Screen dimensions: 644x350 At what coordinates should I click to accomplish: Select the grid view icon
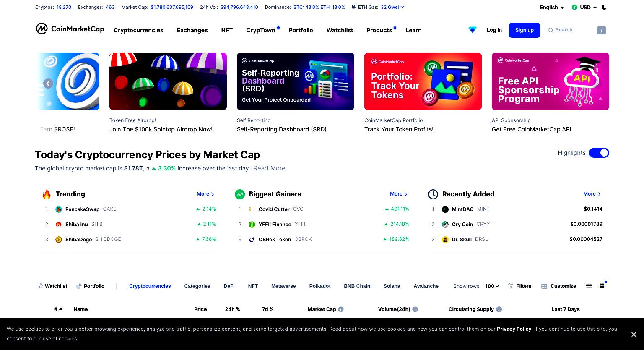click(602, 286)
